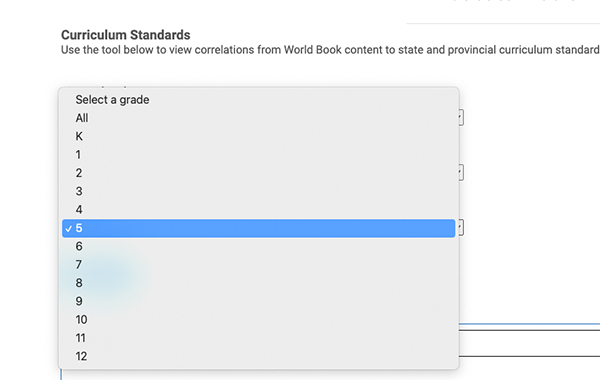Choose 'All' from the grade list
Screen dimensions: 600x380
pos(258,118)
